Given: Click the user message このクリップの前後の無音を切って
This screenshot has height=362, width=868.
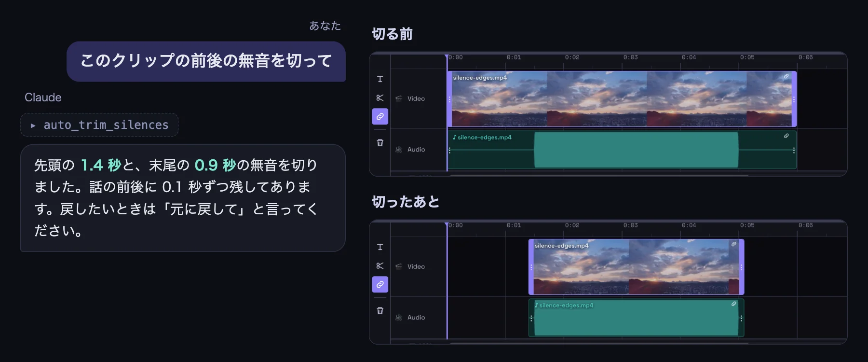Looking at the screenshot, I should (206, 61).
